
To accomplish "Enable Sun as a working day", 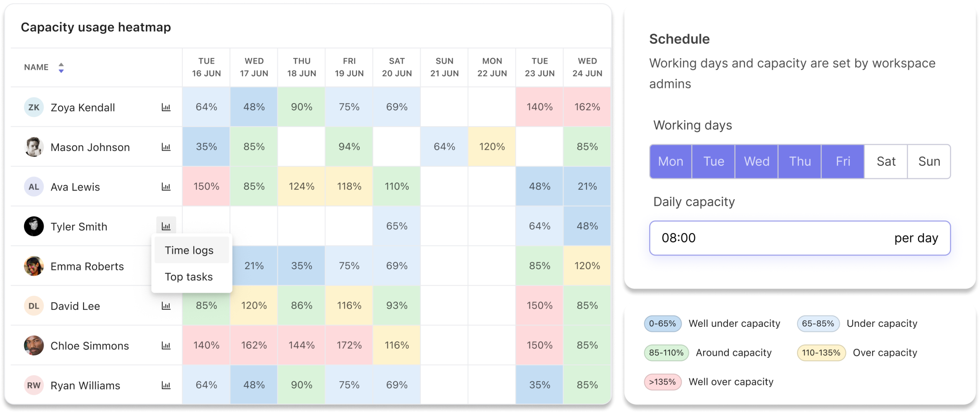I will coord(929,161).
